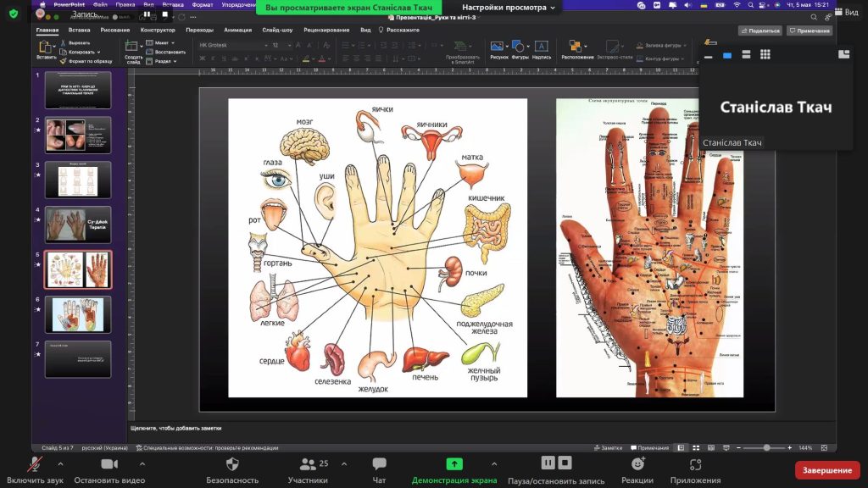Click fit slide to window icon
The width and height of the screenshot is (868, 488).
(824, 447)
